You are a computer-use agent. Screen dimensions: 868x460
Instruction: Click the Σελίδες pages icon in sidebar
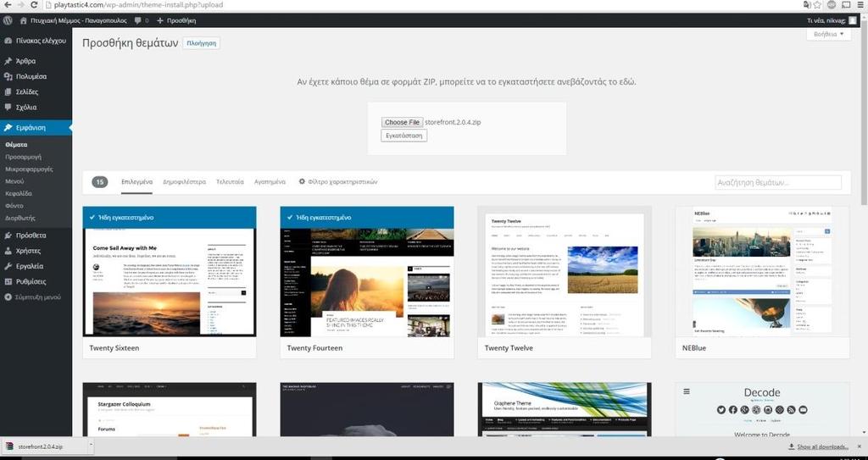click(8, 91)
